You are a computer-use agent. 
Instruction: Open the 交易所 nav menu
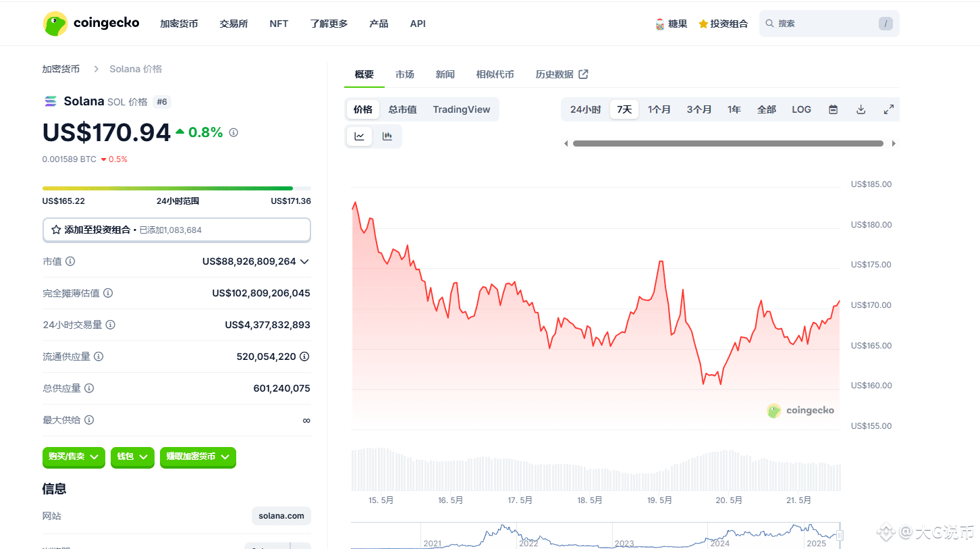tap(234, 24)
